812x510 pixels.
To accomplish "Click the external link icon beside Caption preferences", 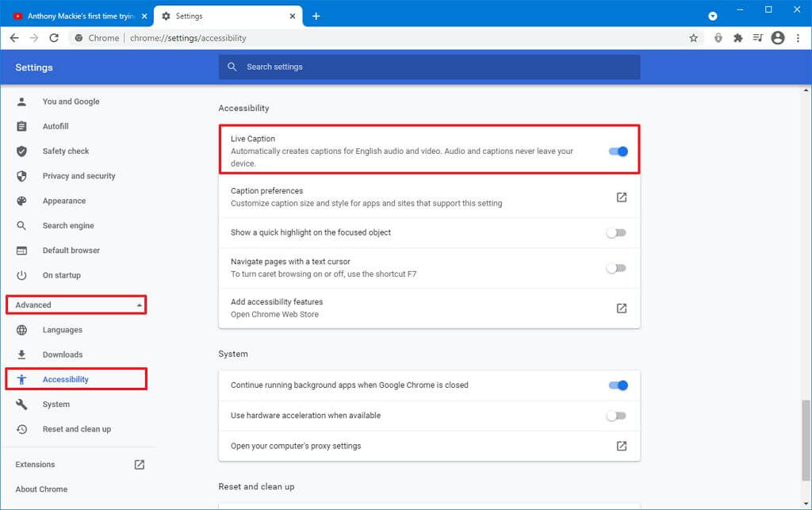I will click(621, 197).
